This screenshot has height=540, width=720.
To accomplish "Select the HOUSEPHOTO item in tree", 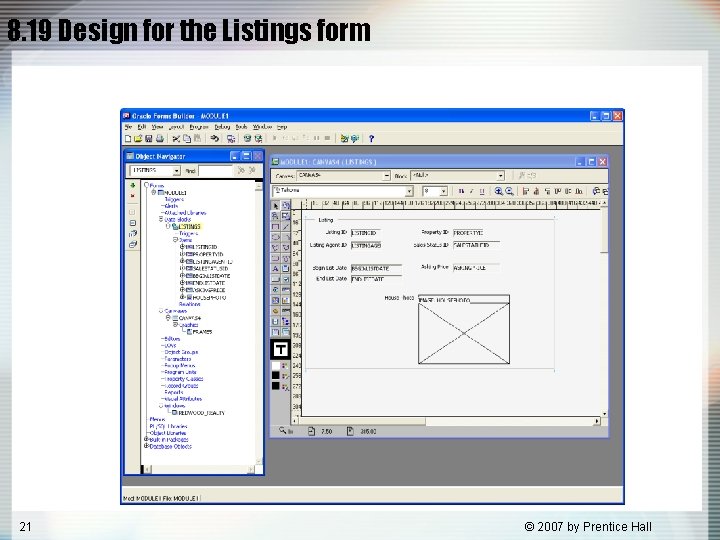I will (209, 298).
